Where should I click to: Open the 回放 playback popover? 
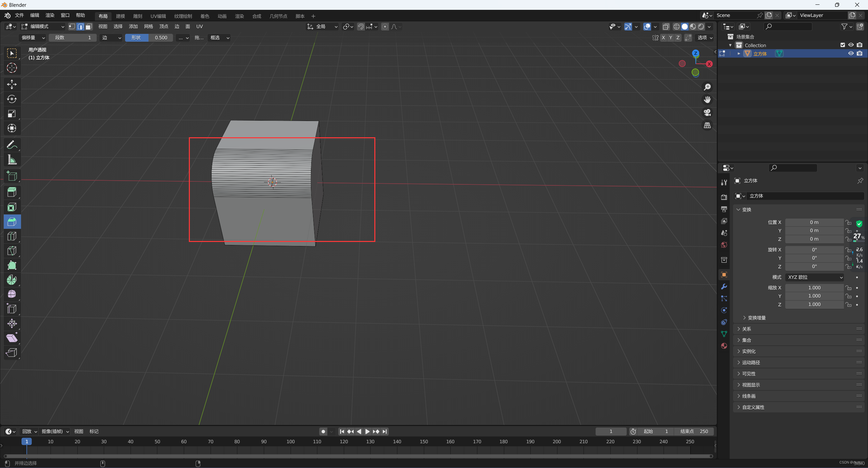(x=29, y=431)
